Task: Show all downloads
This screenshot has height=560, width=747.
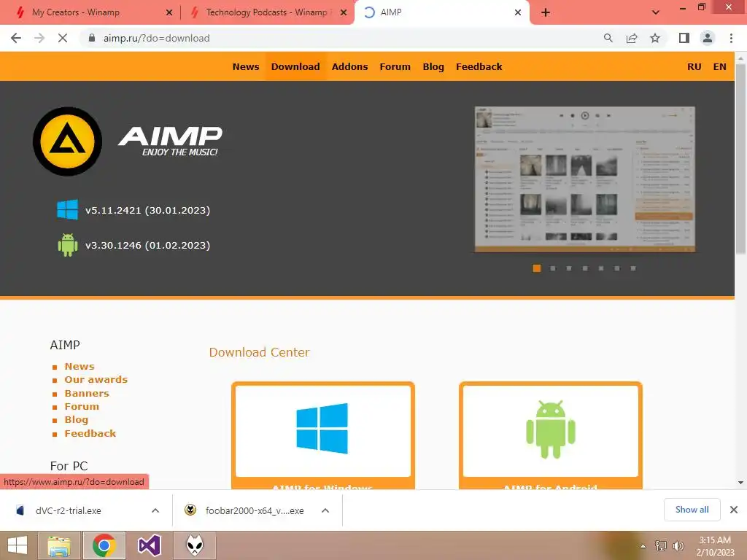Action: pyautogui.click(x=692, y=510)
